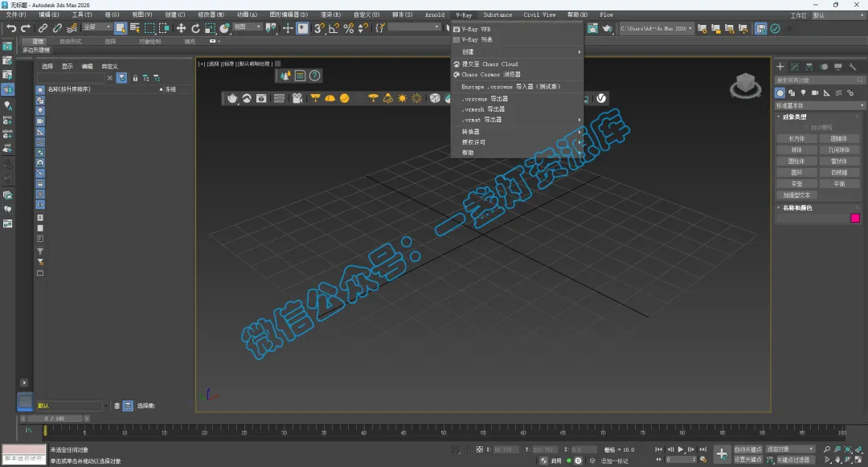This screenshot has width=868, height=467.
Task: Click the scene explorer search field
Action: tap(70, 78)
